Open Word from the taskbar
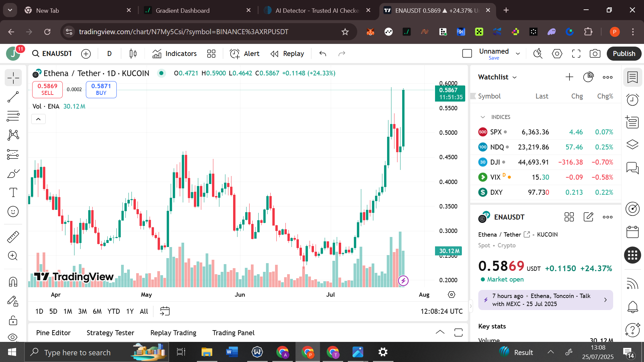The image size is (644, 362). (x=232, y=352)
